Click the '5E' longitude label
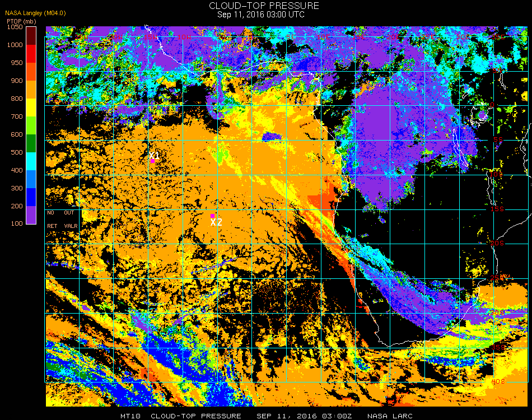This screenshot has width=532, height=420. click(x=291, y=36)
